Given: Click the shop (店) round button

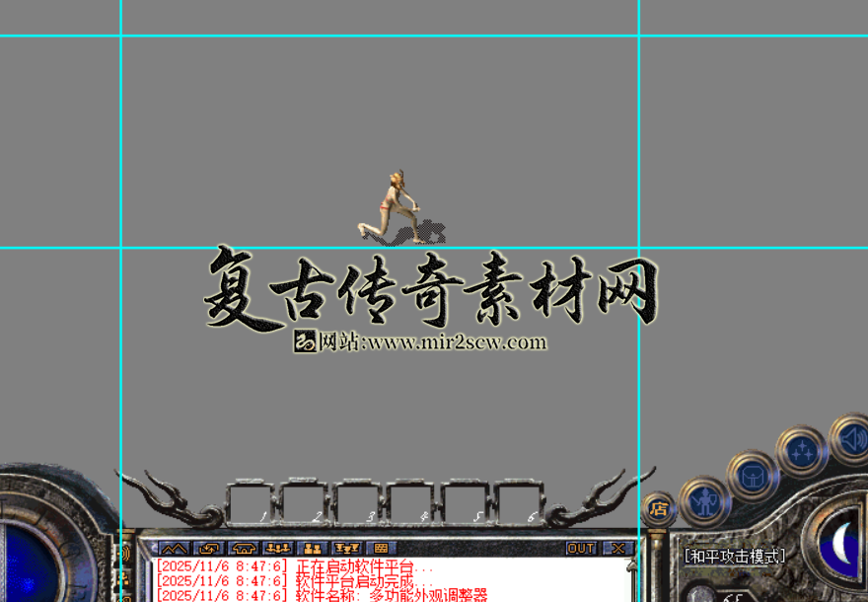Looking at the screenshot, I should (658, 510).
